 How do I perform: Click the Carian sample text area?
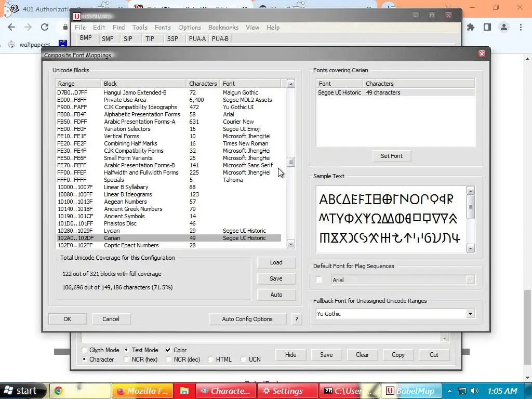tap(391, 219)
